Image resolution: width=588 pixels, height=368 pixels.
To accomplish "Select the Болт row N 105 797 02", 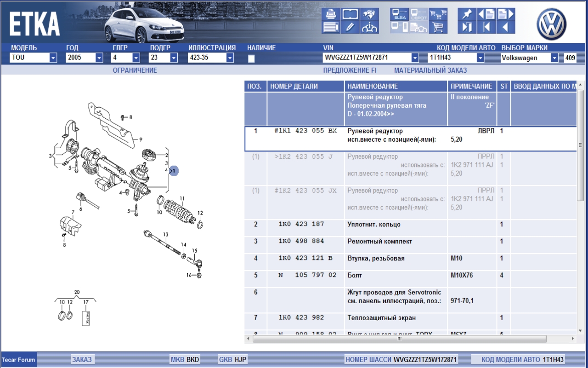I will 411,279.
